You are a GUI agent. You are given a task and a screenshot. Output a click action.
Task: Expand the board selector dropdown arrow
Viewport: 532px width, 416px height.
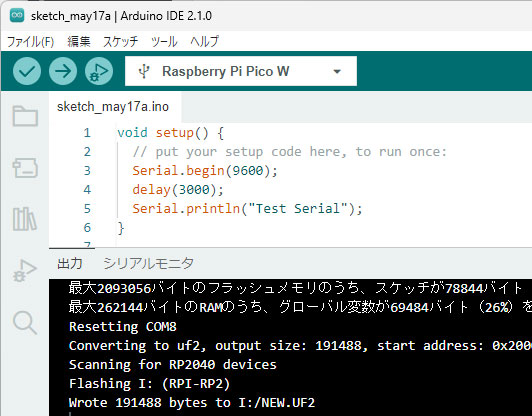point(337,72)
